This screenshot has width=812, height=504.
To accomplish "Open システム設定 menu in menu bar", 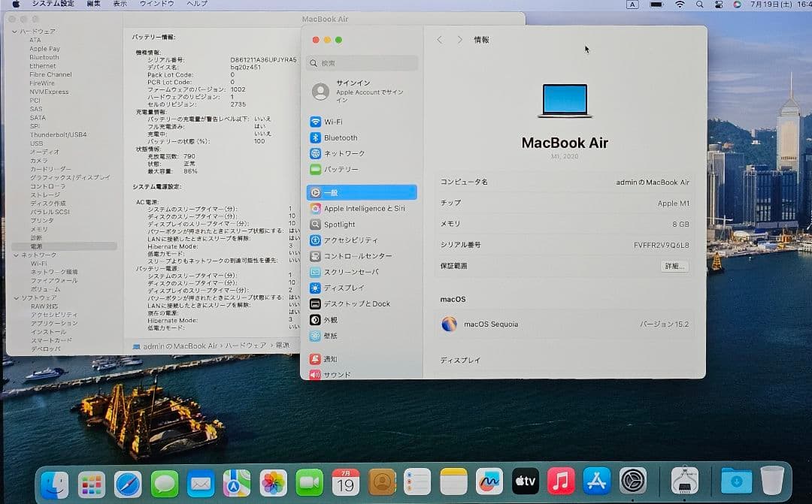I will 53,4.
